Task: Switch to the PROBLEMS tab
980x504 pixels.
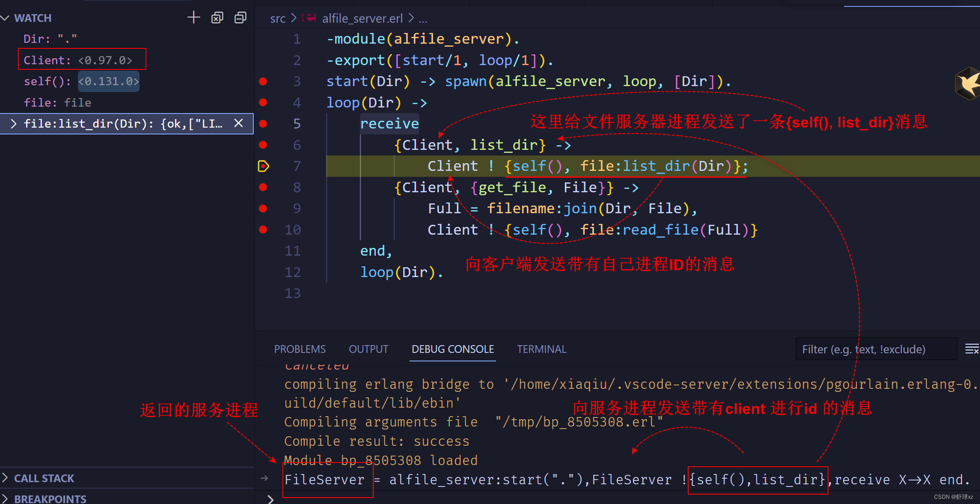Action: pos(300,349)
